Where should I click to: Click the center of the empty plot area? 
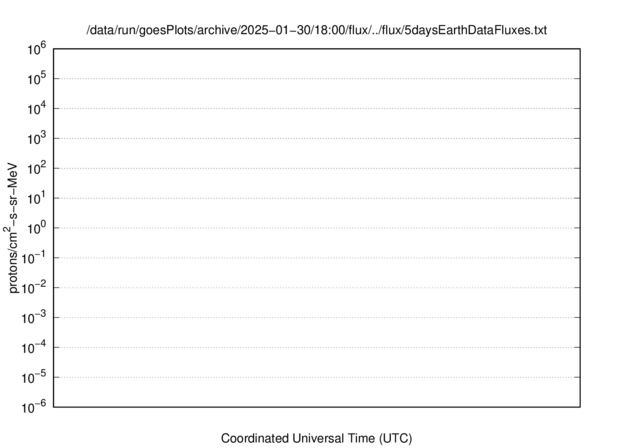[317, 228]
